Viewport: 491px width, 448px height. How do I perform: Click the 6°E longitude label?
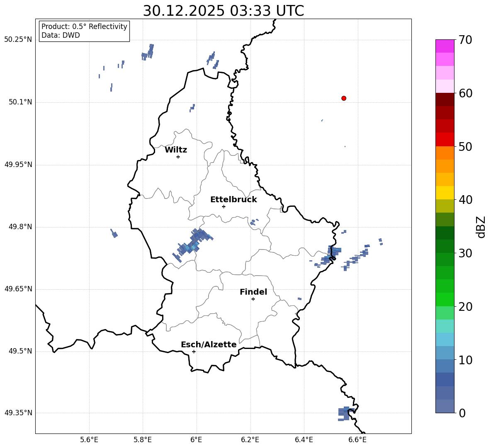coord(196,440)
